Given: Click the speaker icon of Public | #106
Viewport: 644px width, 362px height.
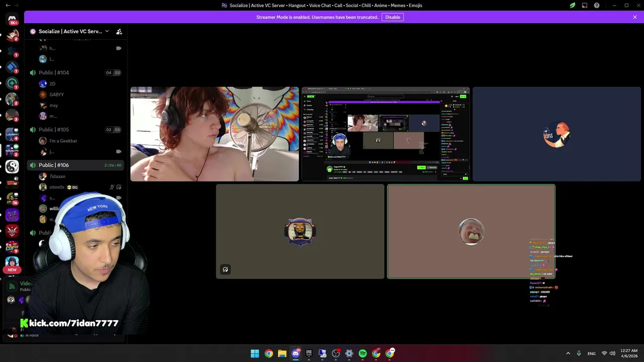Looking at the screenshot, I should [x=33, y=165].
